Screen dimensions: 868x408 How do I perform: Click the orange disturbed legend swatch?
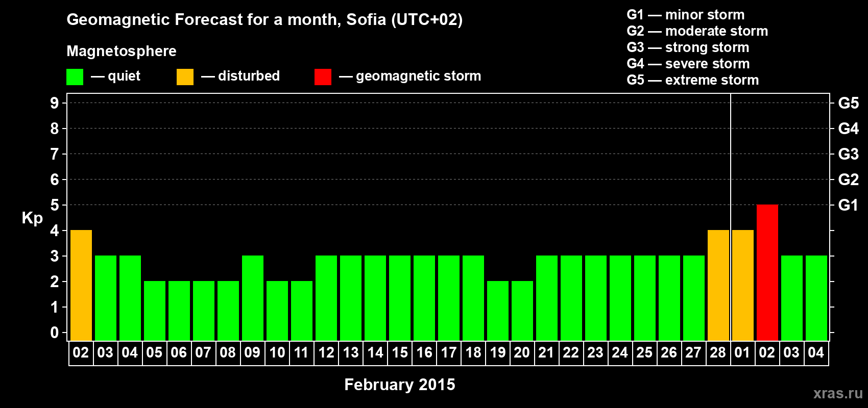[185, 77]
